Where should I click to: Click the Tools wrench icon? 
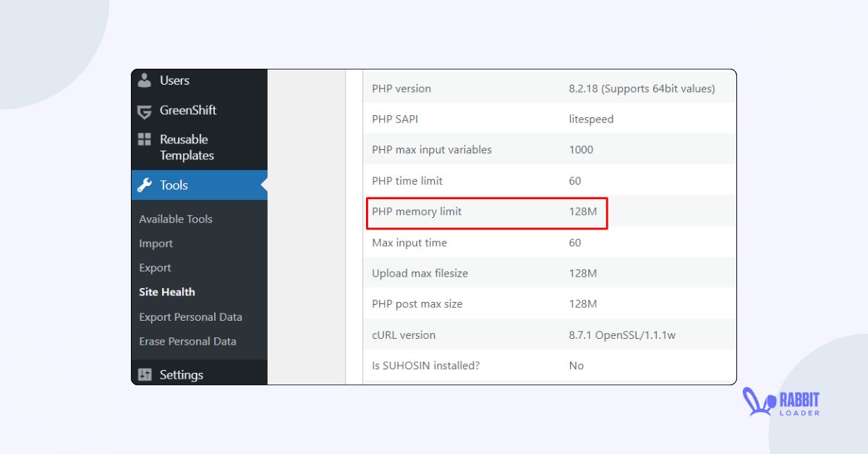point(145,185)
